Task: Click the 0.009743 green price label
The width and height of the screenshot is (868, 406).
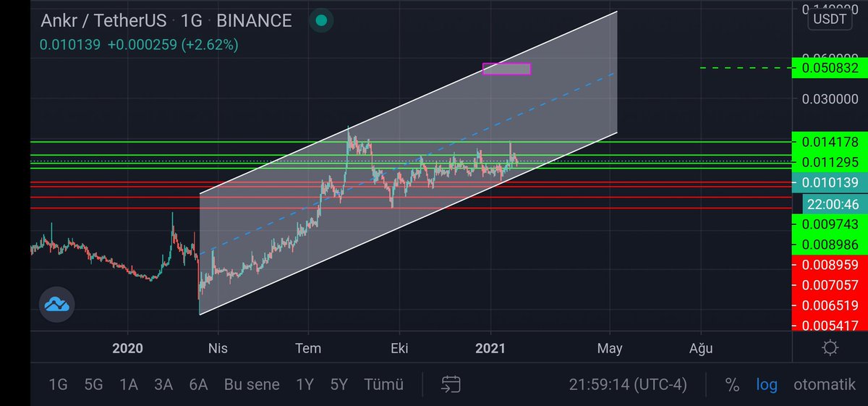Action: pos(829,224)
